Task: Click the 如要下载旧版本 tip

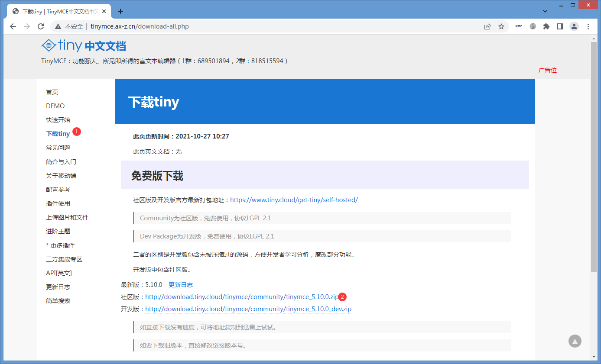Action: (322, 345)
